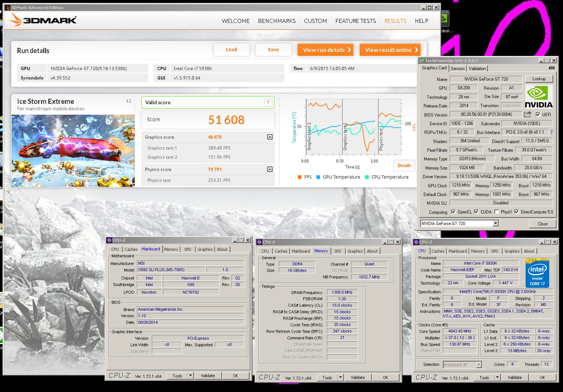The width and height of the screenshot is (563, 392).
Task: Click View run details button
Action: point(325,50)
